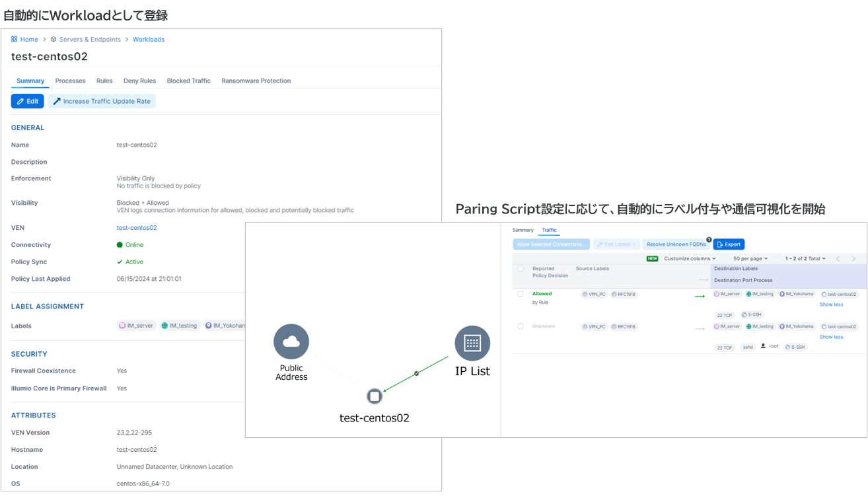The image size is (868, 502).
Task: Click the S-SSH service pill in Allowed row
Action: click(x=752, y=315)
